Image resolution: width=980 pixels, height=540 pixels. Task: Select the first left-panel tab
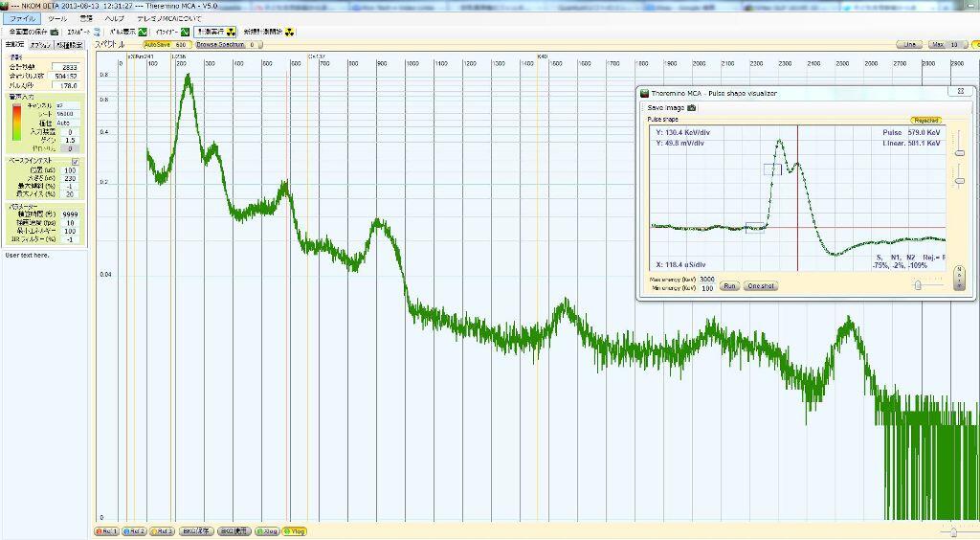14,45
